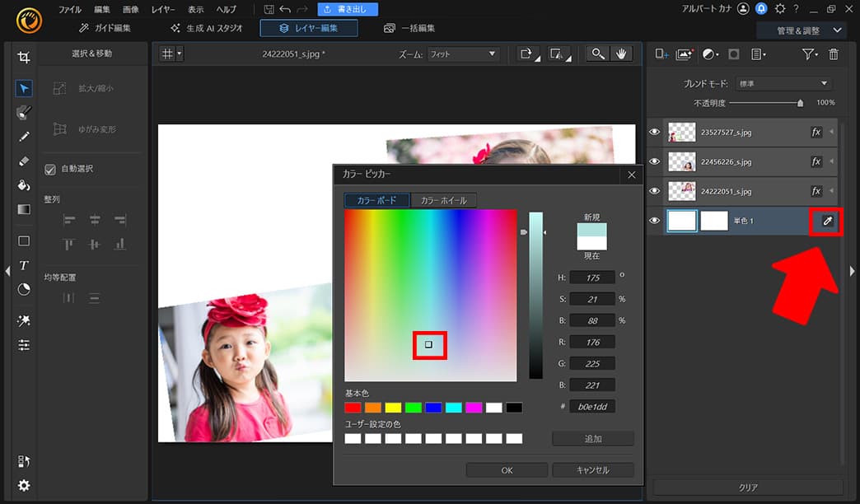Open the 管理&調整 dropdown
Screen dimensions: 860x504
tap(803, 30)
